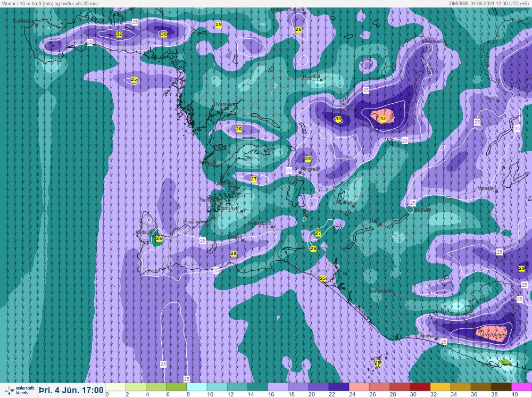Click the DMI/IGB model run timestamp
The image size is (532, 398).
[x=489, y=3]
